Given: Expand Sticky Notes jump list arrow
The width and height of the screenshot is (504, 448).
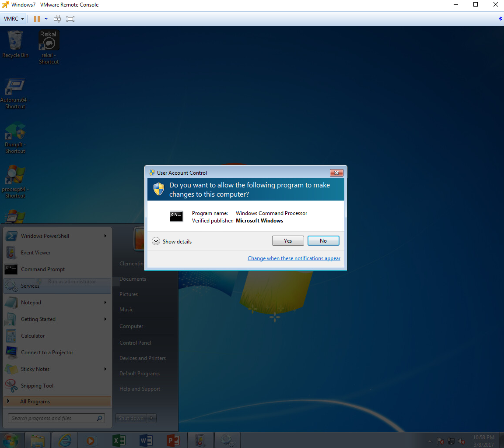Looking at the screenshot, I should [105, 369].
